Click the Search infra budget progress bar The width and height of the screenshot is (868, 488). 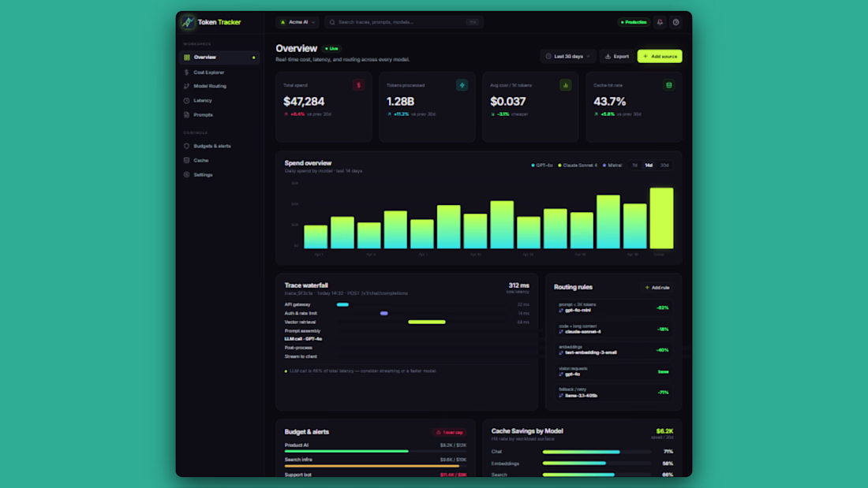(376, 466)
